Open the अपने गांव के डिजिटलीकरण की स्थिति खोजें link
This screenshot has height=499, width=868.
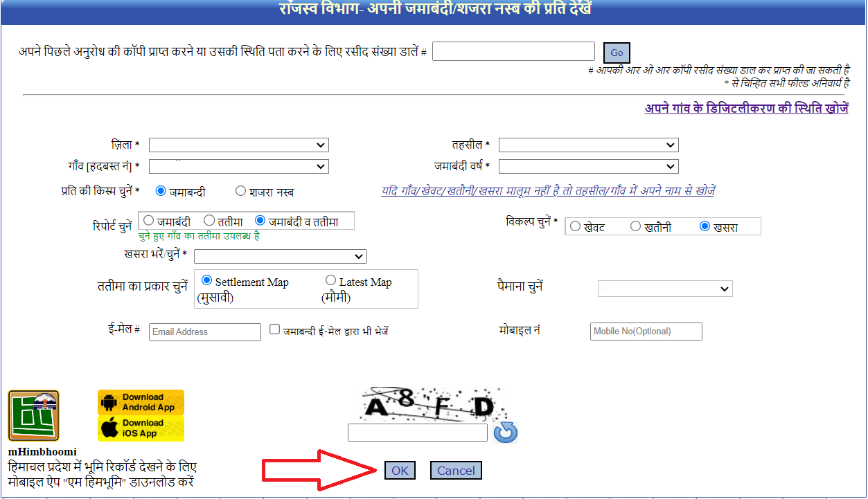coord(746,109)
